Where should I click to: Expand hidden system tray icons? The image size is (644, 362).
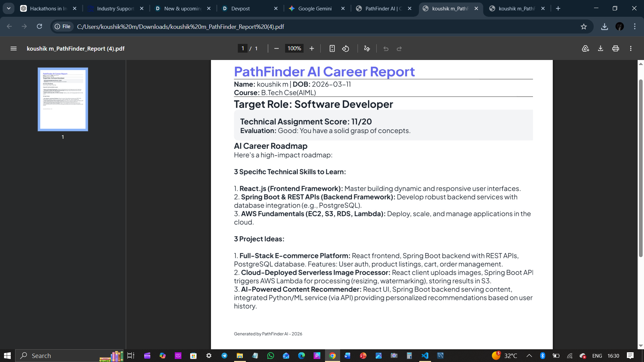click(529, 356)
